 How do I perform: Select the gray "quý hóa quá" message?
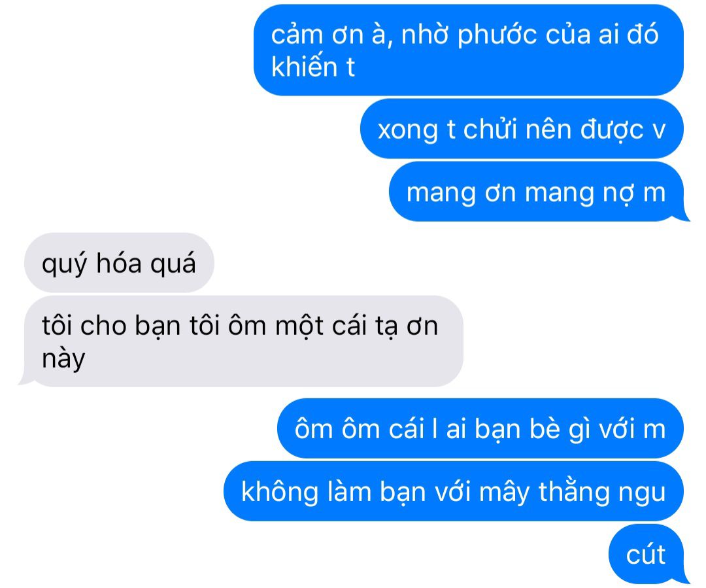(x=119, y=263)
